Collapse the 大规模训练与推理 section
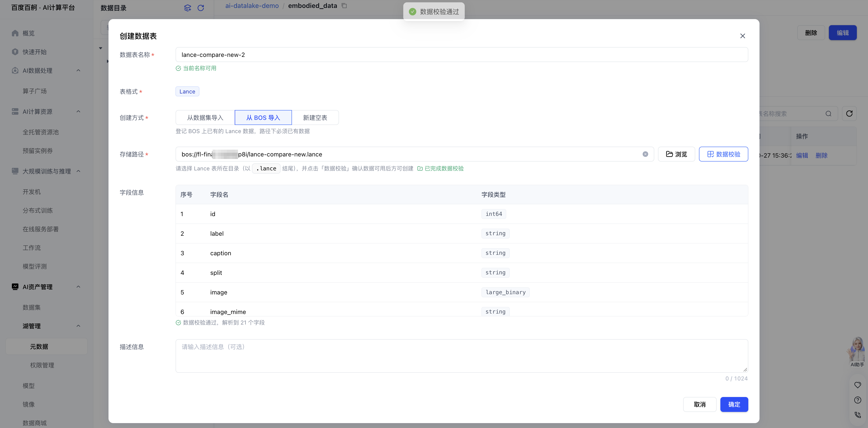This screenshot has width=868, height=428. (78, 171)
